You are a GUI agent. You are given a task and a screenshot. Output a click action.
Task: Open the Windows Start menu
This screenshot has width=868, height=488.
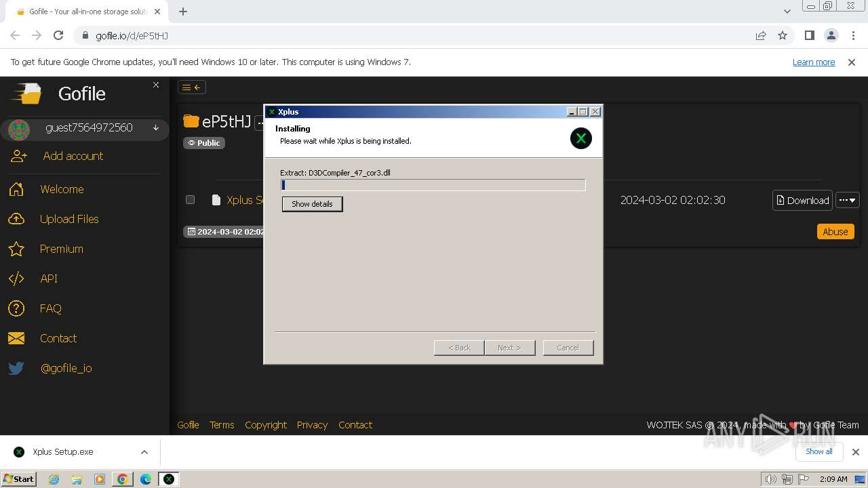click(18, 479)
